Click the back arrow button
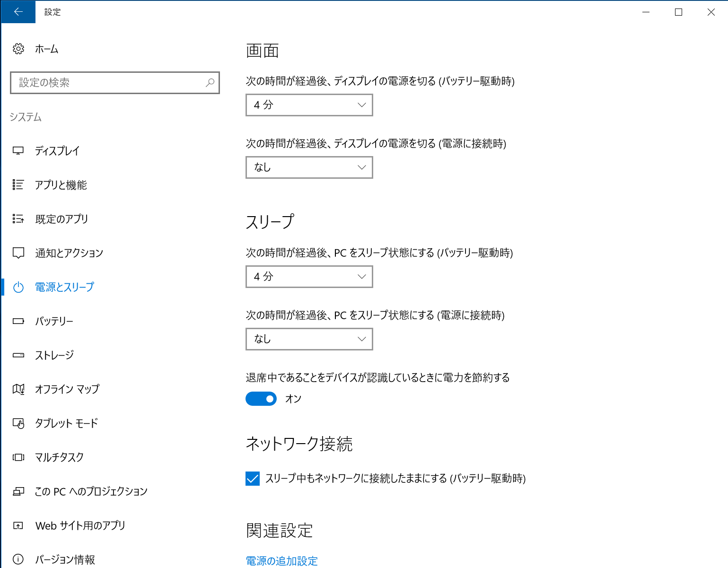Image resolution: width=728 pixels, height=568 pixels. click(18, 11)
